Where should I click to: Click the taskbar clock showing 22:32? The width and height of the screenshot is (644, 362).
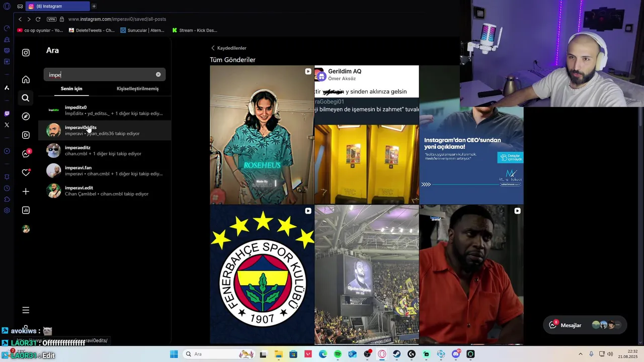tap(628, 354)
